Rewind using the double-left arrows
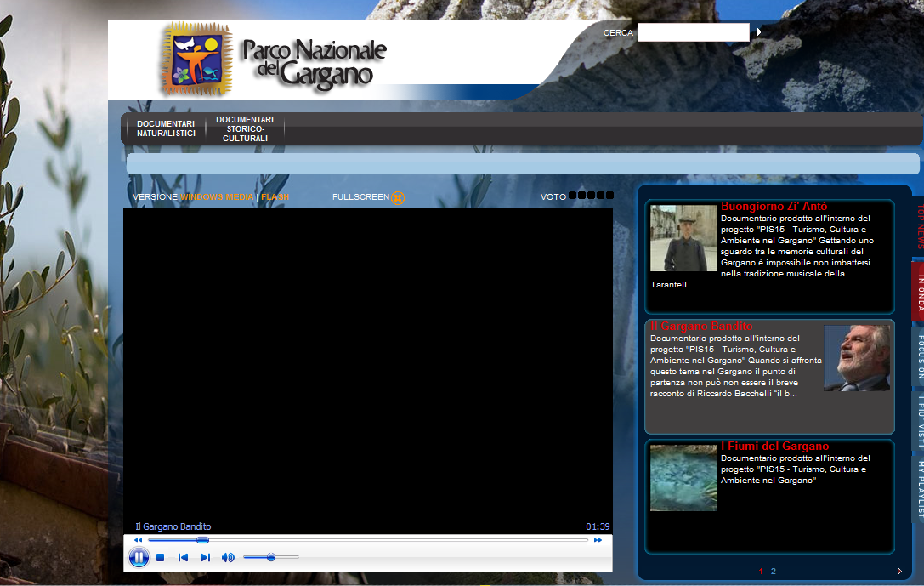 coord(139,540)
